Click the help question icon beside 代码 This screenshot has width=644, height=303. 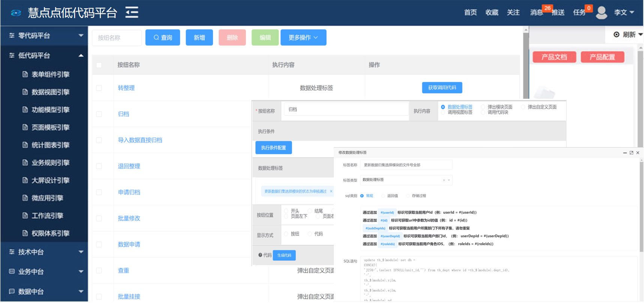(x=260, y=255)
